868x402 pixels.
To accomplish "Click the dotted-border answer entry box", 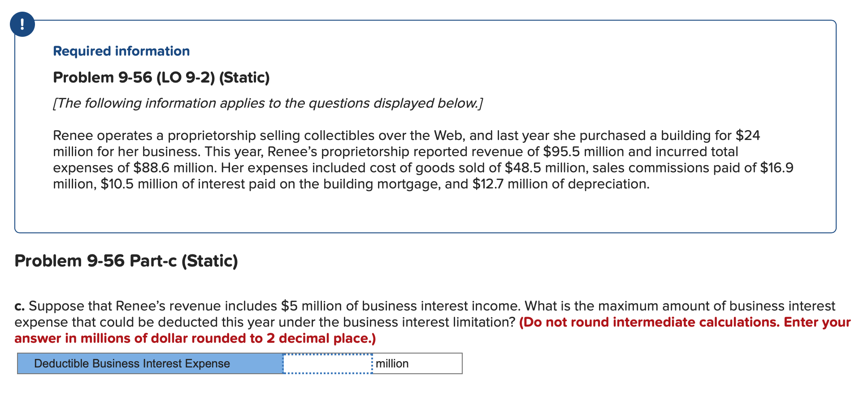I will (327, 363).
